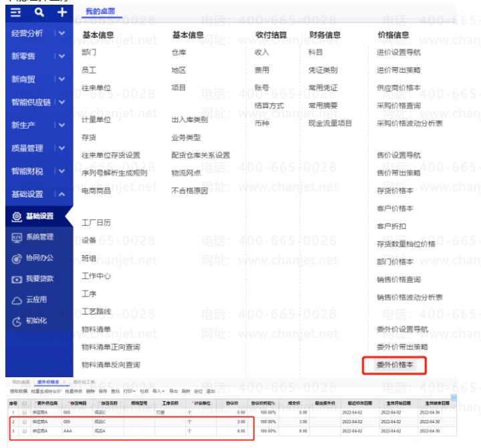The height and width of the screenshot is (448, 481).
Task: Click 批量生成协议价 in the toolbar
Action: 46,391
